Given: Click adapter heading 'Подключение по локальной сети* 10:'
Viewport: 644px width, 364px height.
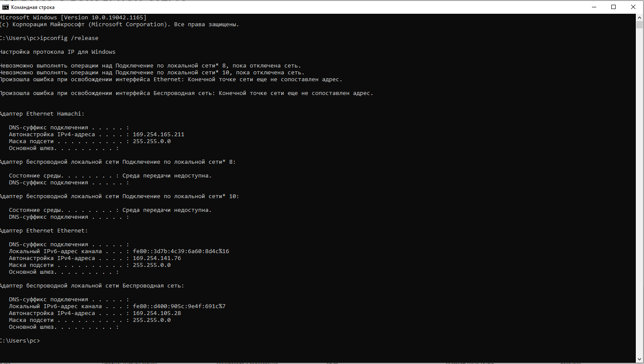Looking at the screenshot, I should coord(119,196).
